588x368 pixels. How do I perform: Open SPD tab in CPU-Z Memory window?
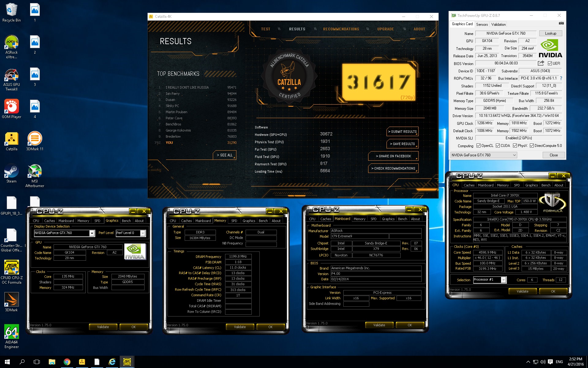(x=234, y=221)
